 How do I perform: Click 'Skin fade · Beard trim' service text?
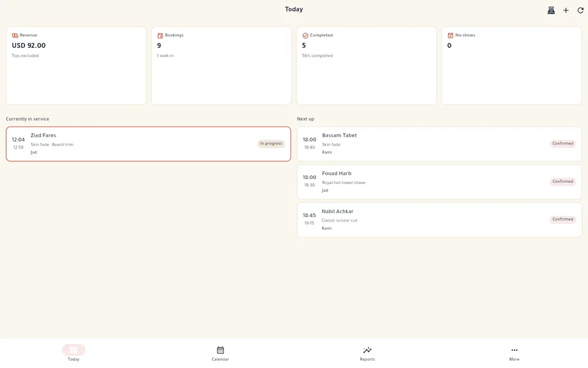coord(52,145)
